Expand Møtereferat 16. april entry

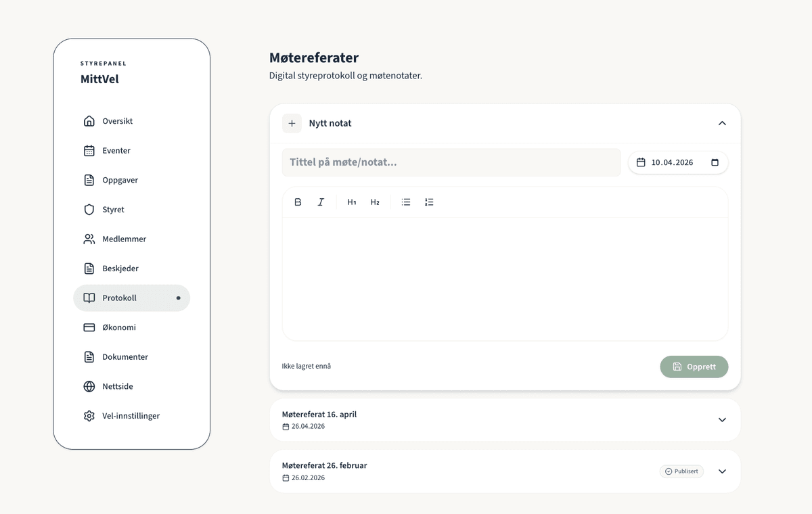(722, 420)
